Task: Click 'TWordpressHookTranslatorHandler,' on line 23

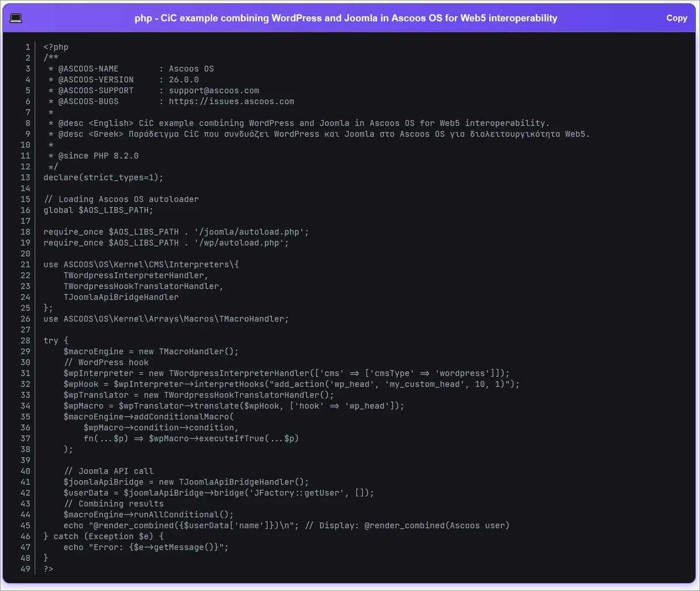Action: 143,286
